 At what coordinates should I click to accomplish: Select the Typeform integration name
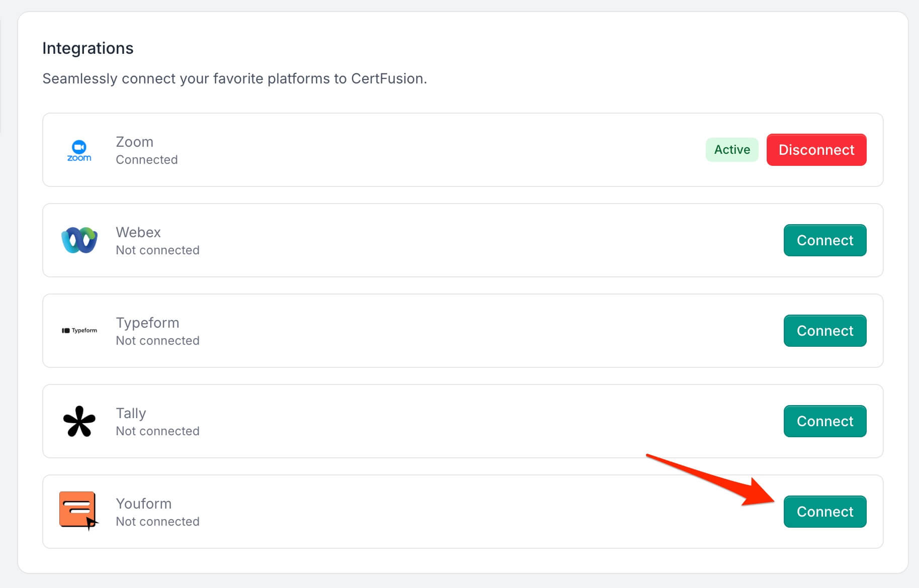[147, 323]
